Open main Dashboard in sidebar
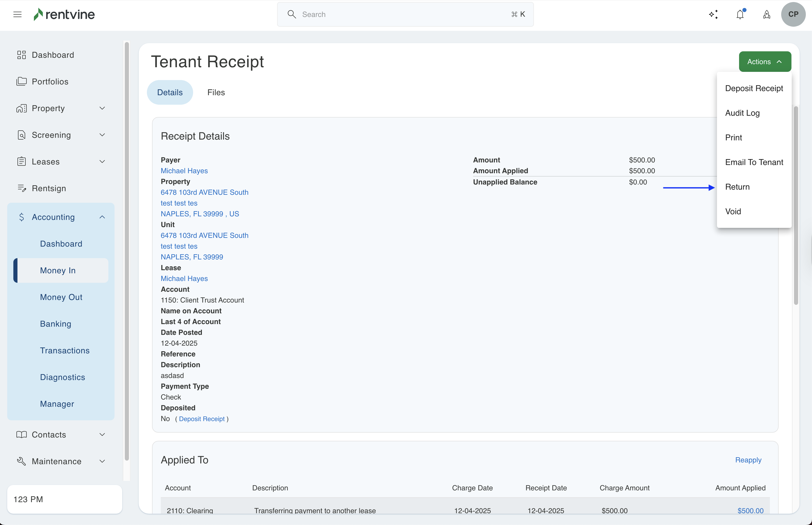 click(53, 55)
